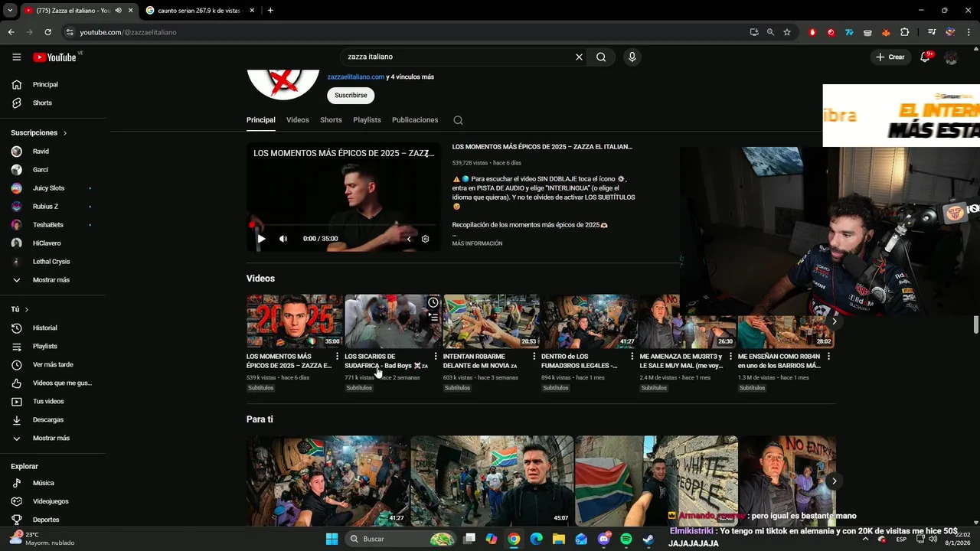
Task: Open LOS MOMENTOS MÁS ÉPICOS DE 2025 thumbnail
Action: point(294,321)
